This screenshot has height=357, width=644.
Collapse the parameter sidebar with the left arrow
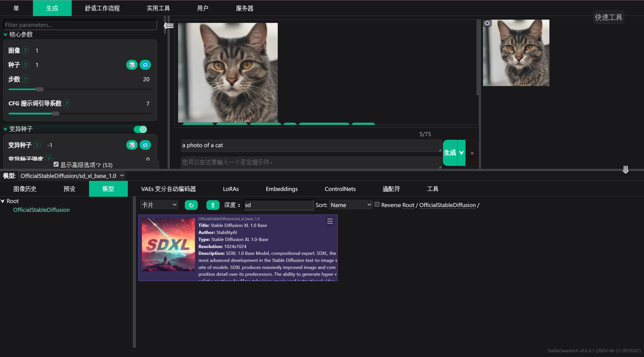169,26
